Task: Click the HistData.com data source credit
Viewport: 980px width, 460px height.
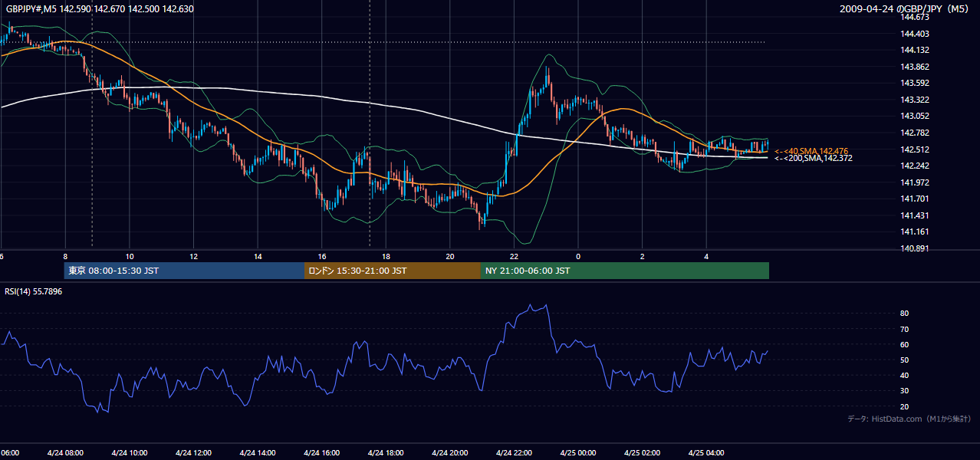Action: [909, 419]
